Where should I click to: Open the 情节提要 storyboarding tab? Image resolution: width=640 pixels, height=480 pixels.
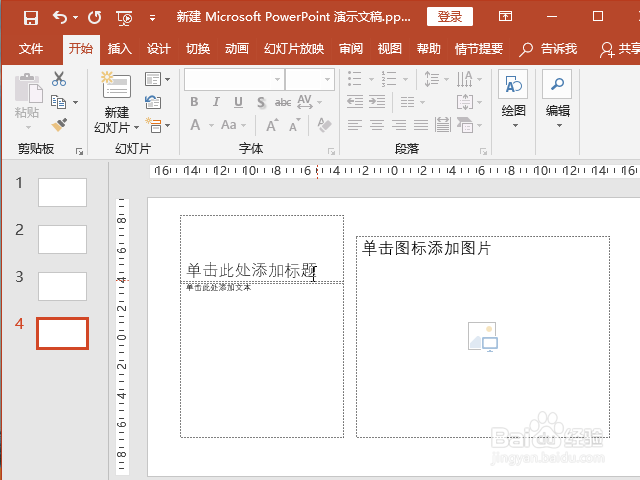(x=479, y=49)
